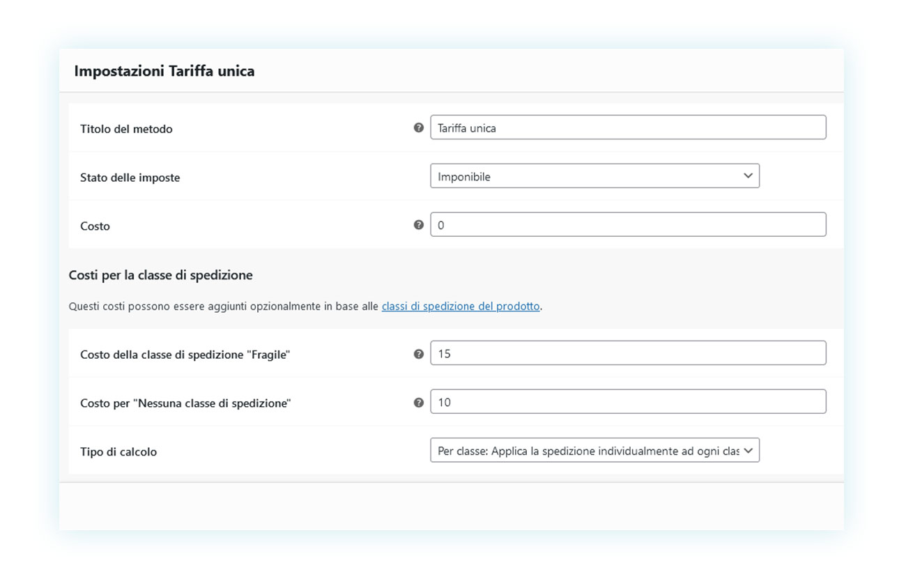
Task: Open classi di spedizione del prodotto link
Action: (x=461, y=306)
